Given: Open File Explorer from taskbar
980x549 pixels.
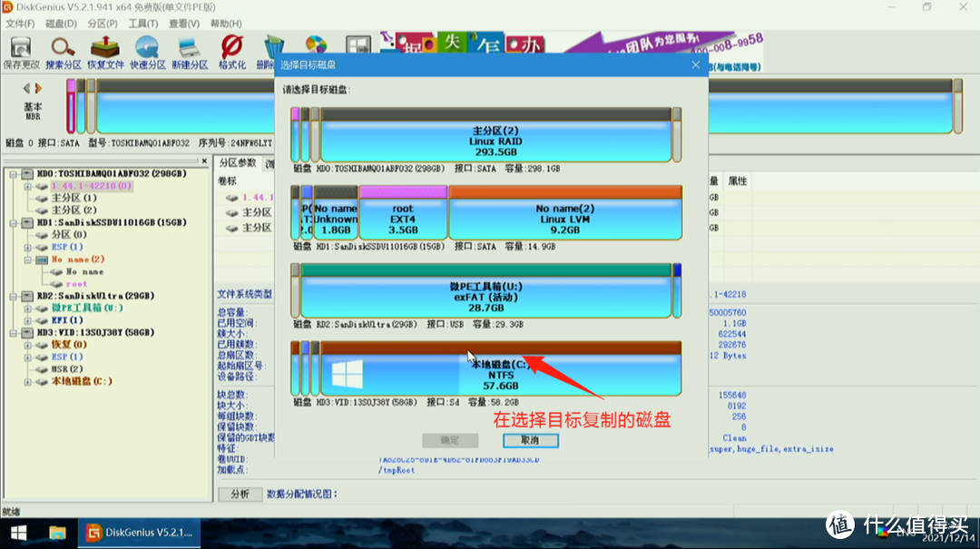Looking at the screenshot, I should (x=57, y=533).
